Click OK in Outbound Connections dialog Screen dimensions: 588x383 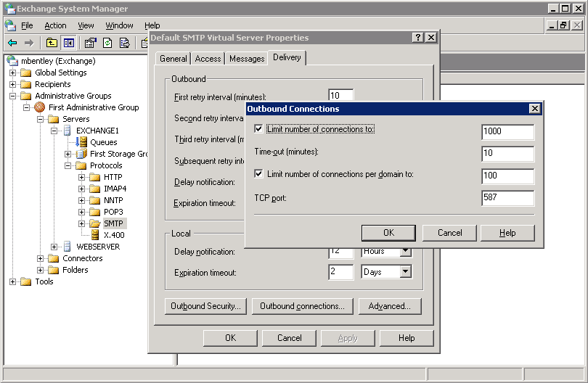(x=388, y=233)
